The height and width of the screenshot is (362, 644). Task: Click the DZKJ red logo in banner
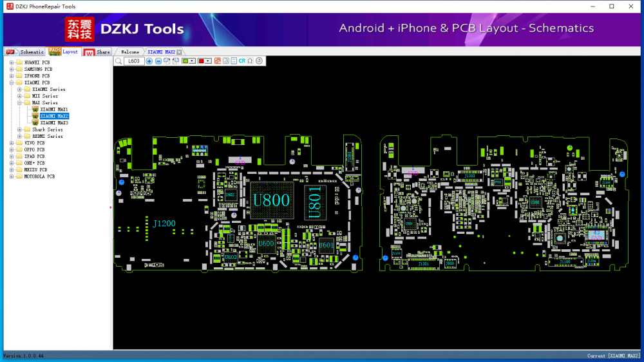point(79,30)
